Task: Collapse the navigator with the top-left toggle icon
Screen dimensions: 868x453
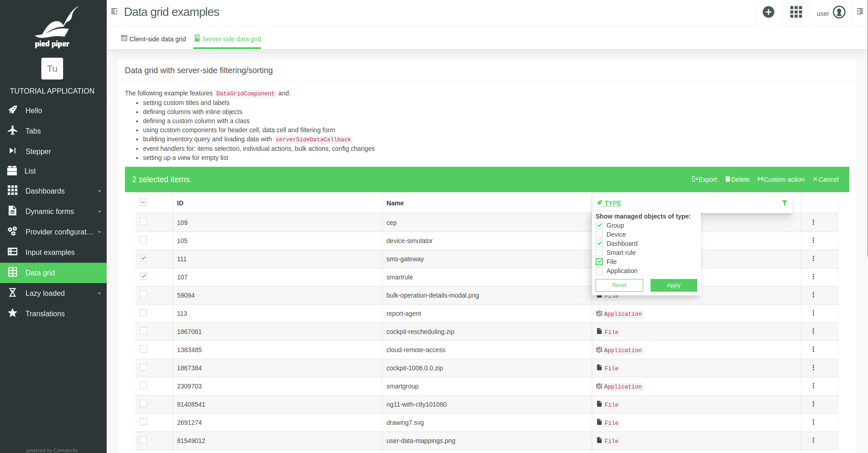Action: pos(114,11)
